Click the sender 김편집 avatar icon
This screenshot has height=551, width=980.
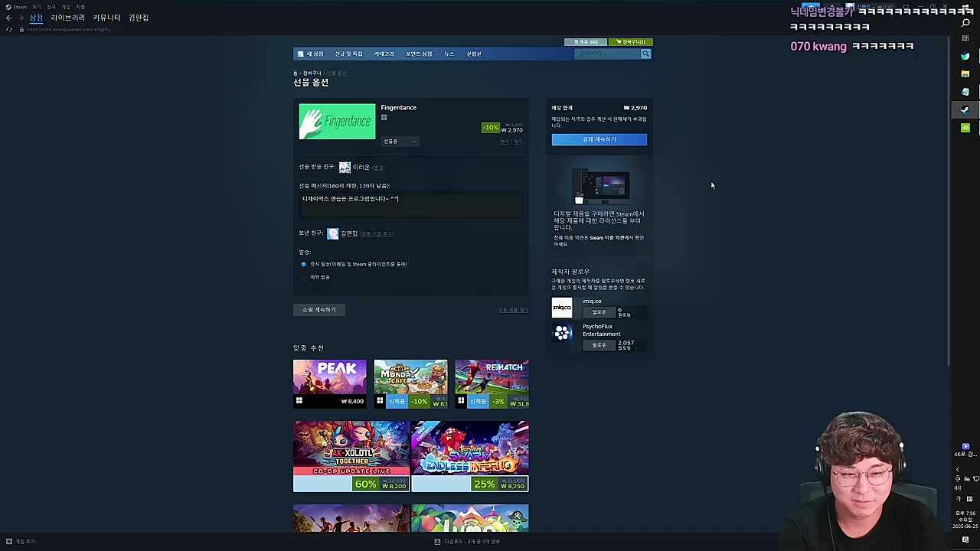point(332,233)
